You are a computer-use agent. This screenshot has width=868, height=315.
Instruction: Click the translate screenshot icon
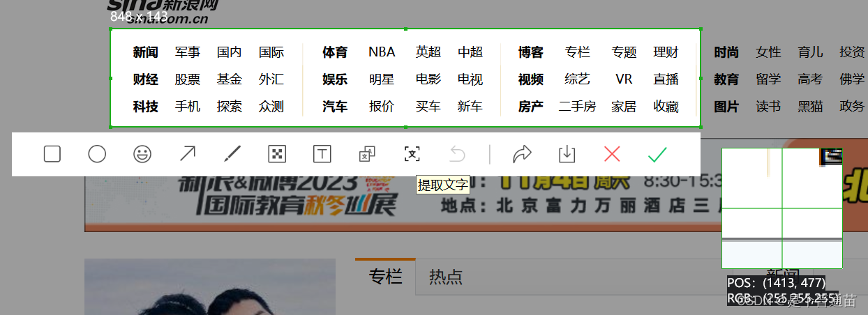(367, 154)
